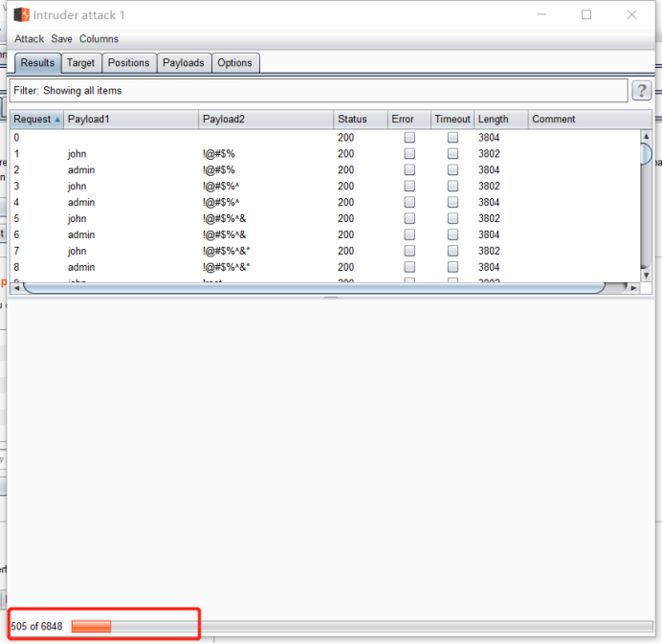The width and height of the screenshot is (662, 644).
Task: Click the sort arrow on Request column
Action: point(57,120)
